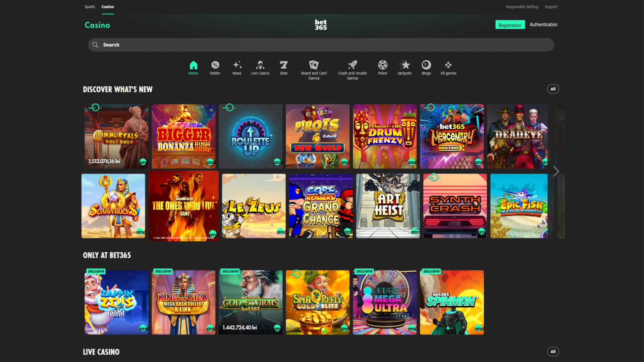The height and width of the screenshot is (362, 644).
Task: Open Crash and Arcade Games
Action: point(352,68)
